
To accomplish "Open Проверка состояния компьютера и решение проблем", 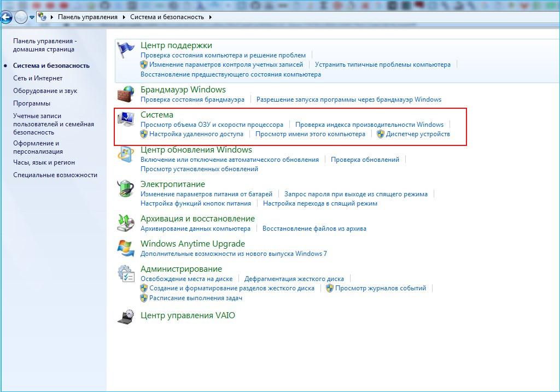I will click(x=223, y=55).
